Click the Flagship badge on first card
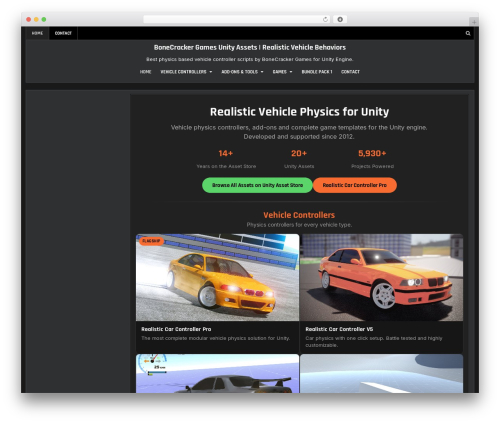This screenshot has height=423, width=500. pyautogui.click(x=151, y=241)
